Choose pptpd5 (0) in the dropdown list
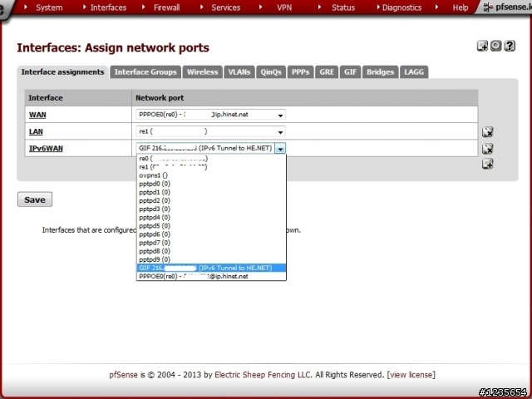The height and width of the screenshot is (399, 532). (x=155, y=225)
